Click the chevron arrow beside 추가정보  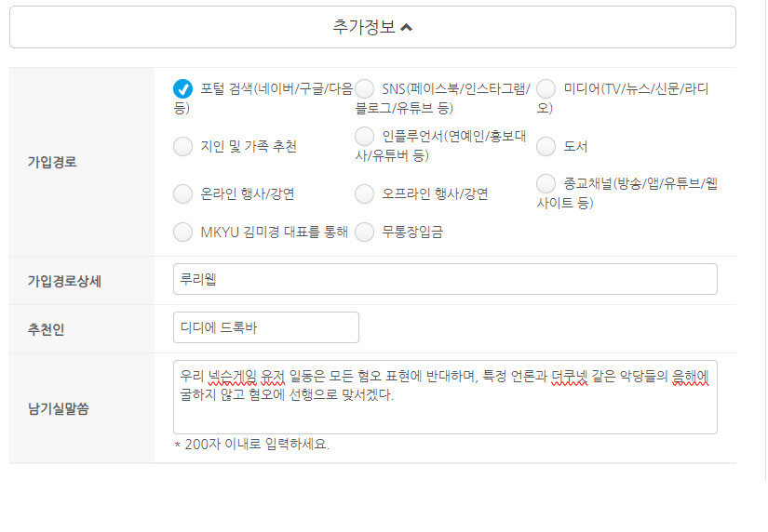click(x=407, y=28)
